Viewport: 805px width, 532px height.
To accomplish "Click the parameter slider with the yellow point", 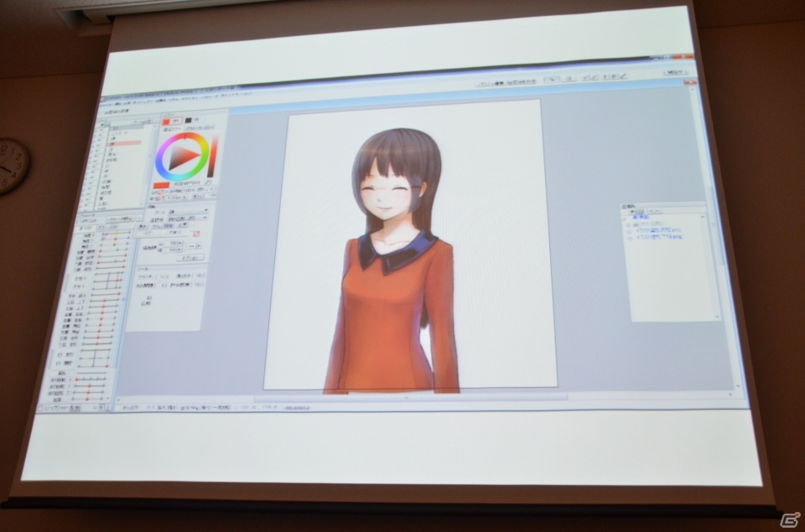I will pos(115,234).
